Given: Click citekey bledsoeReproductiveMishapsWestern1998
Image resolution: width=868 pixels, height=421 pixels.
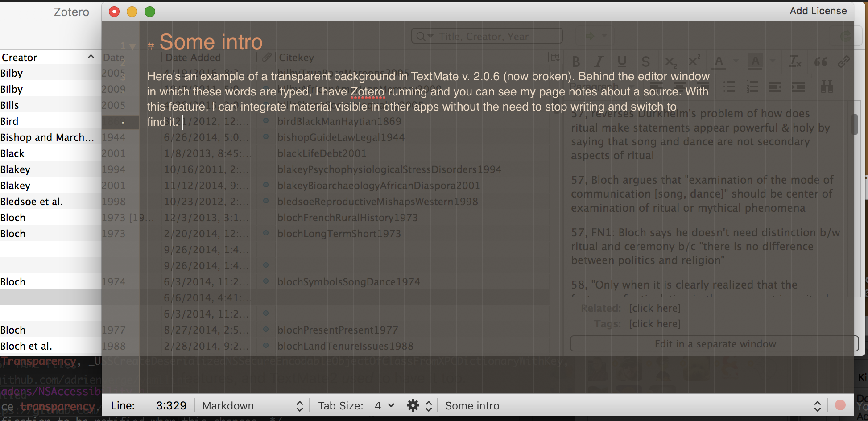Looking at the screenshot, I should point(377,202).
